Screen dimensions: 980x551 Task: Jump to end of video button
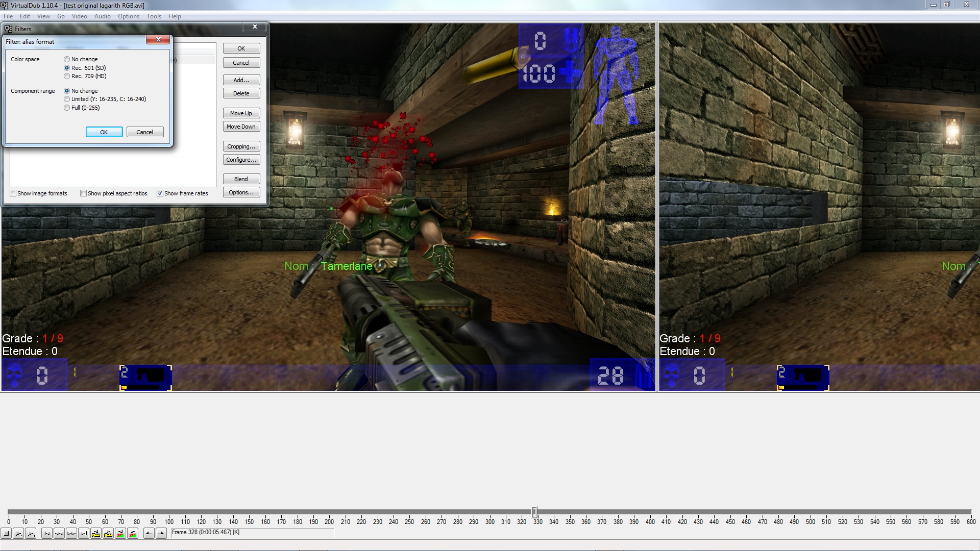84,534
